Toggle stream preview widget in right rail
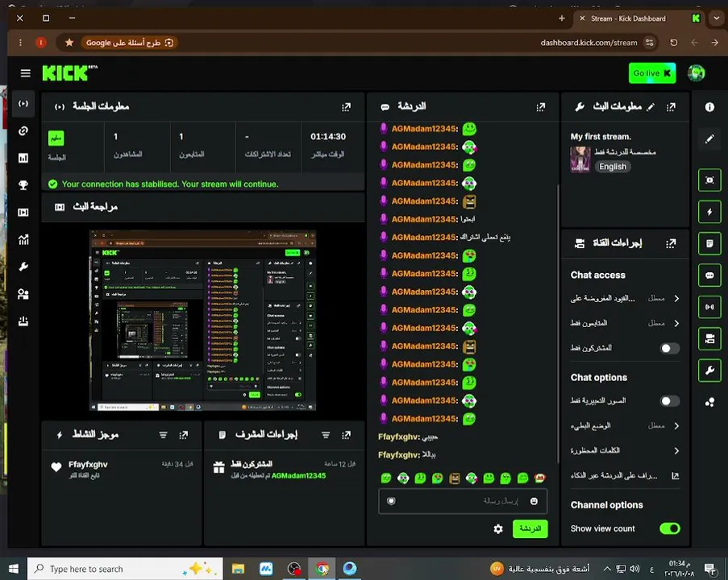Viewport: 728px width, 580px height. pos(709,180)
